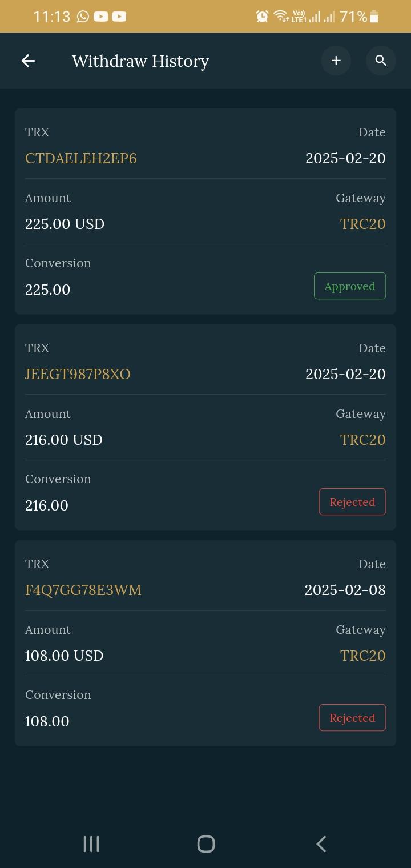Click Rejected badge on the 108.00 withdrawal
The image size is (411, 868).
pyautogui.click(x=352, y=718)
